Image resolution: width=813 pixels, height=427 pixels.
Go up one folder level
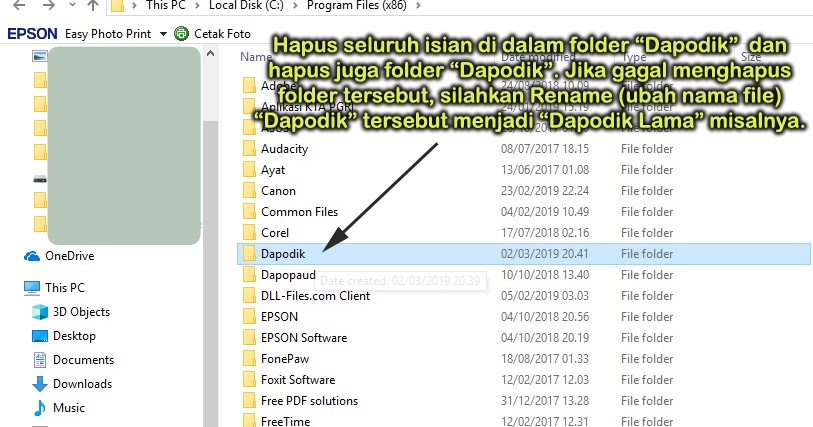(93, 5)
